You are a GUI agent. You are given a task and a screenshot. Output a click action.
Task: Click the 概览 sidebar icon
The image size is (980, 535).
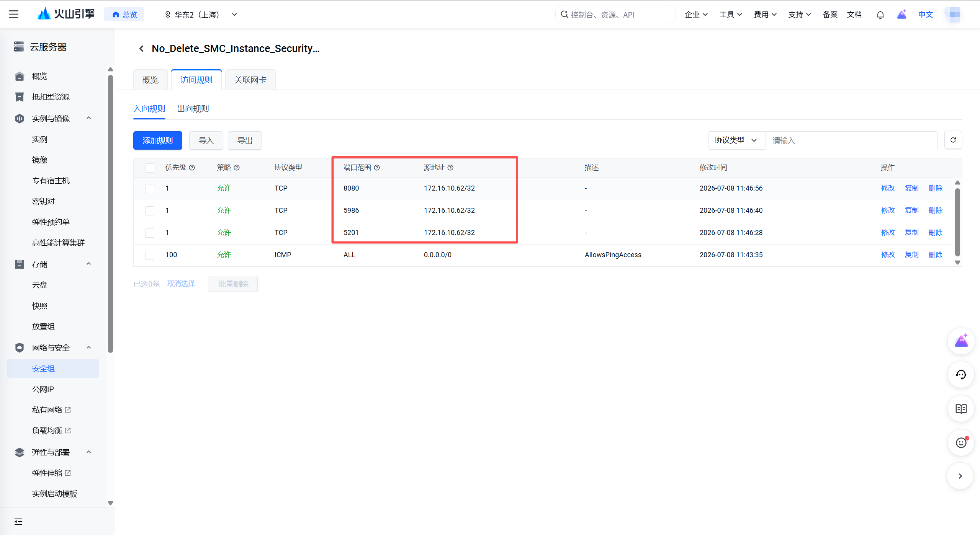pyautogui.click(x=19, y=76)
